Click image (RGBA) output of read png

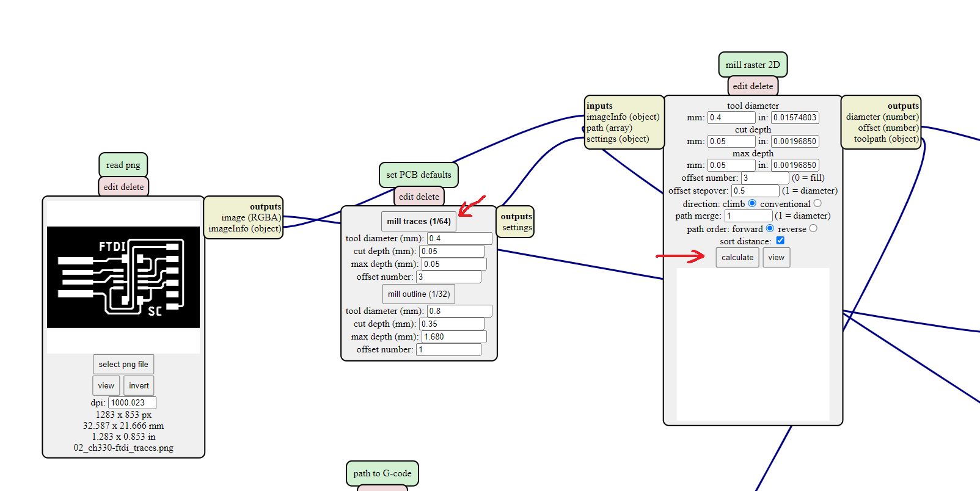251,217
